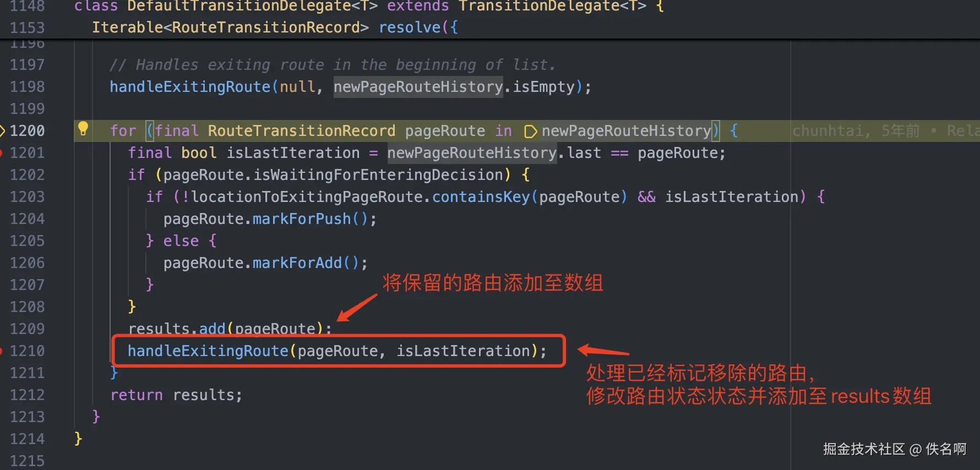Click the containsKey method name
Screen dimensions: 980x470
(x=481, y=197)
